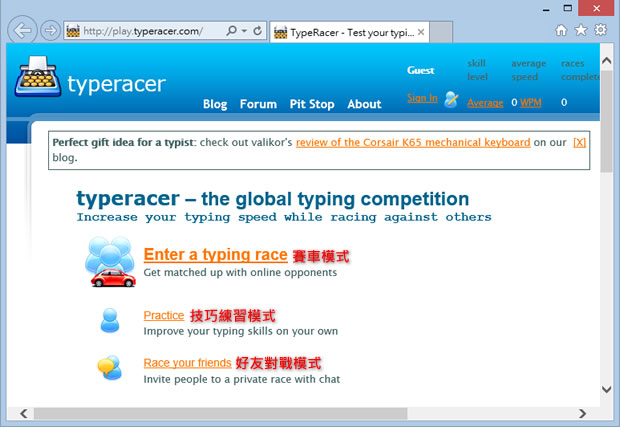
Task: Click the search magnifier in address bar
Action: [232, 30]
